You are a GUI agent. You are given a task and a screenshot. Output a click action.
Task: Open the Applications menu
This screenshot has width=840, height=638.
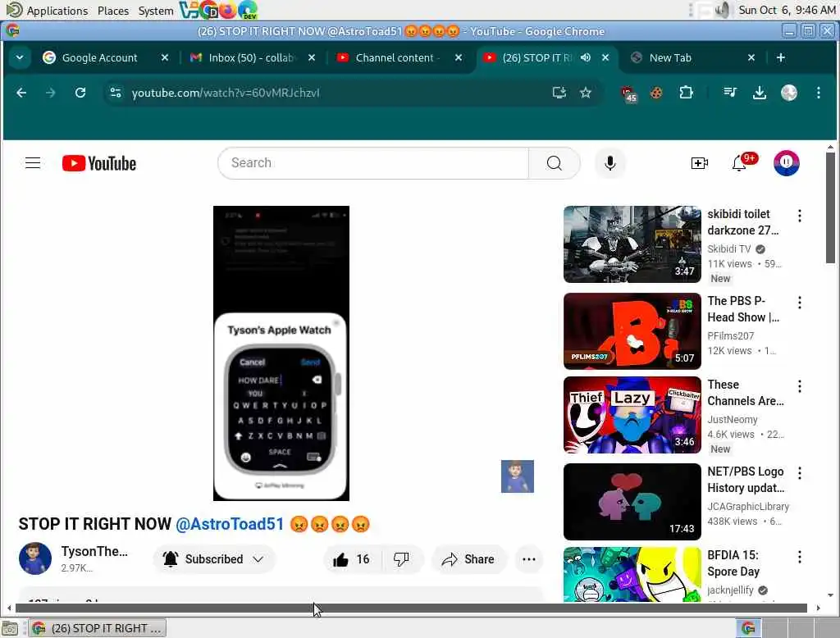57,11
